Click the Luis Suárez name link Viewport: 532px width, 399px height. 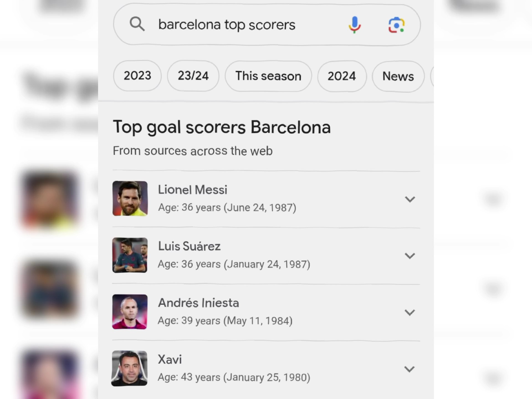[189, 246]
